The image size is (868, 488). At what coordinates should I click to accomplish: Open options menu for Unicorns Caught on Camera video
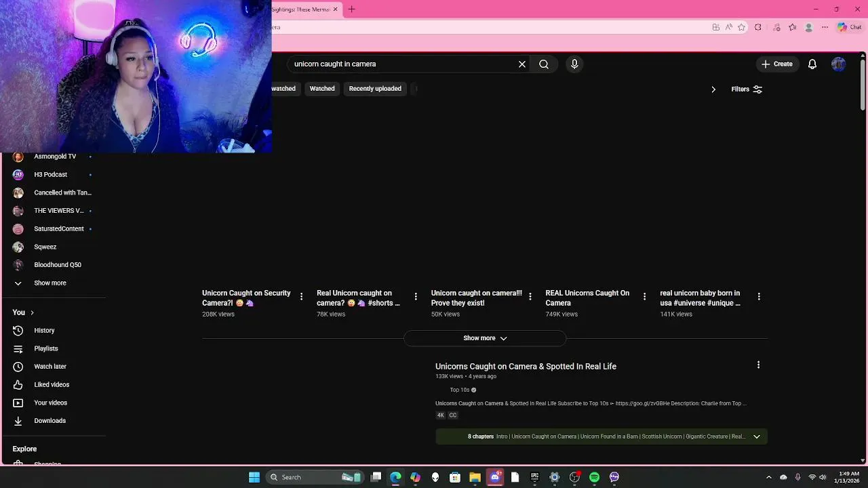pos(758,365)
